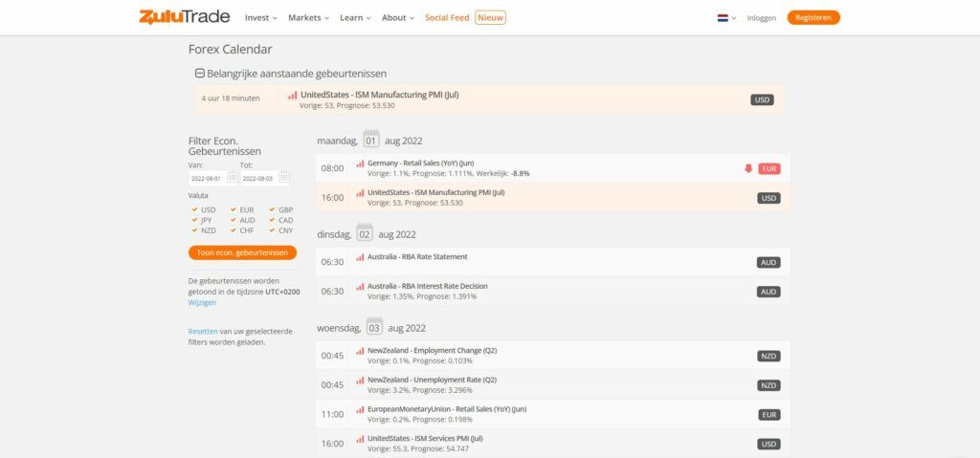Open the About menu
Viewport: 980px width, 458px height.
(x=397, y=17)
